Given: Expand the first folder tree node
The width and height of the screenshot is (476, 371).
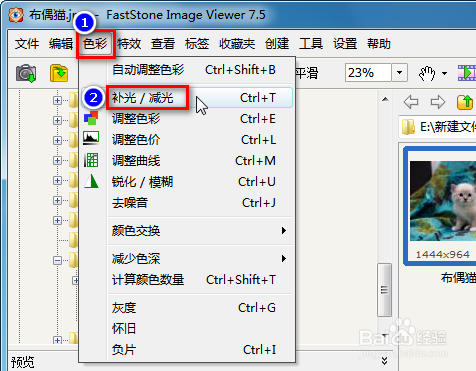Looking at the screenshot, I should pos(57,100).
